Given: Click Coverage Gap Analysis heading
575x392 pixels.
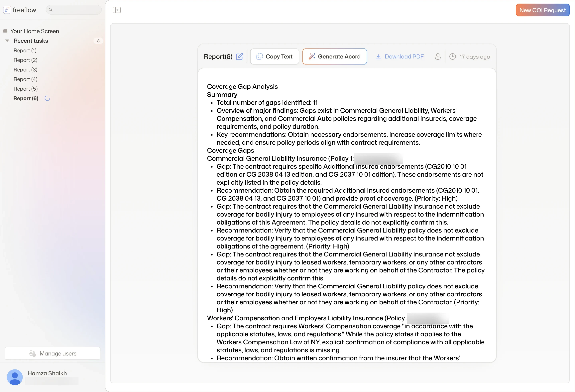Looking at the screenshot, I should (242, 87).
